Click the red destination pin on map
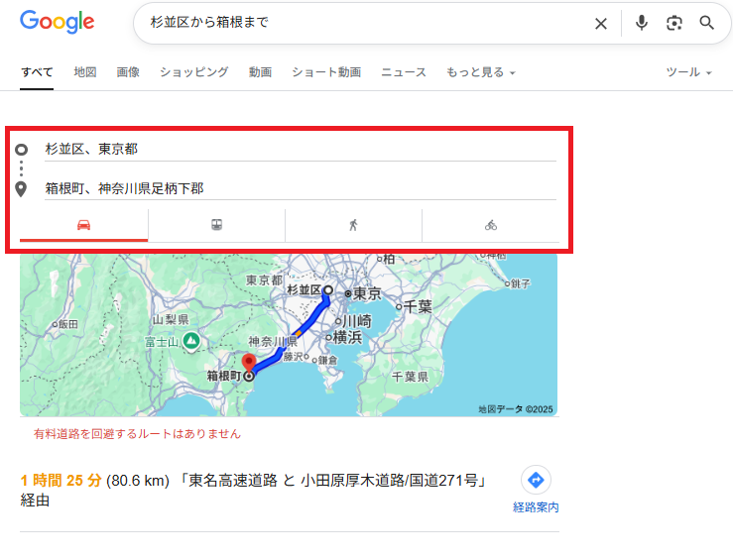 point(249,362)
